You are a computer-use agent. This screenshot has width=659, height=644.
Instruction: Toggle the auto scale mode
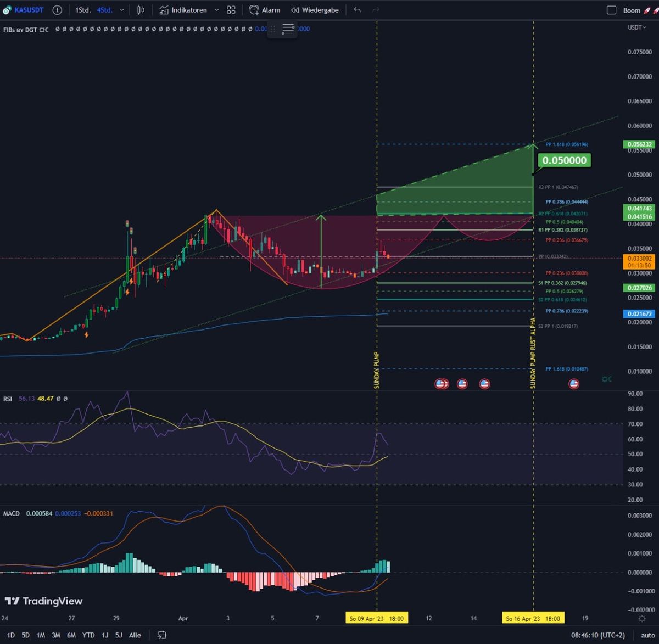click(x=647, y=635)
